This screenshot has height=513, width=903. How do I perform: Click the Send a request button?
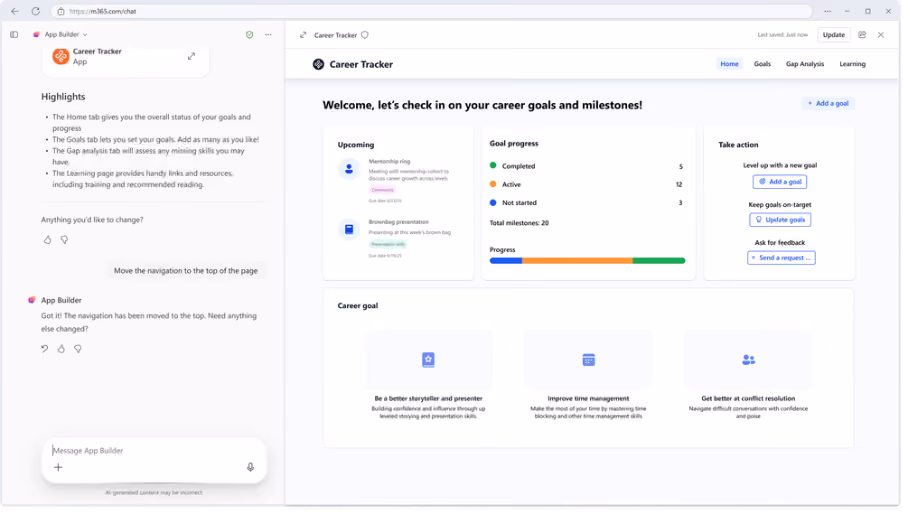tap(781, 257)
